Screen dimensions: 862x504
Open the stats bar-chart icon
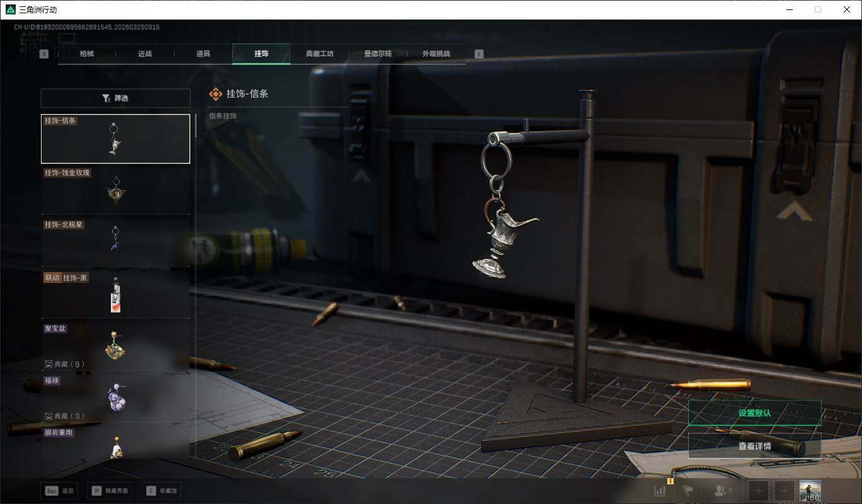coord(660,491)
